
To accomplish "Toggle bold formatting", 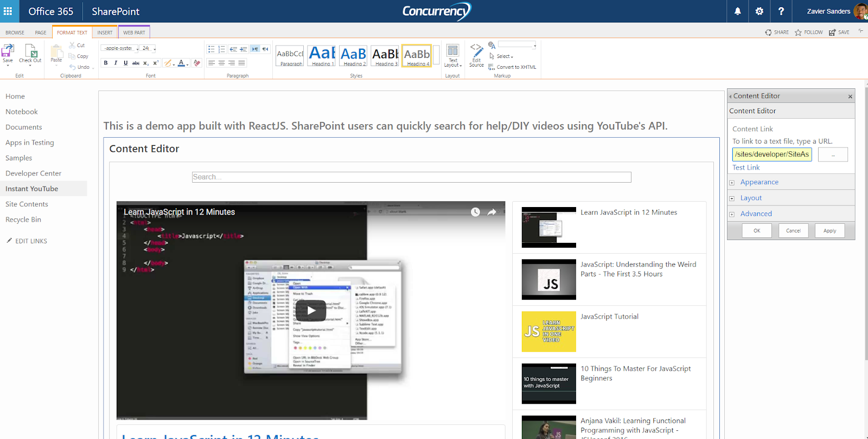I will tap(106, 63).
